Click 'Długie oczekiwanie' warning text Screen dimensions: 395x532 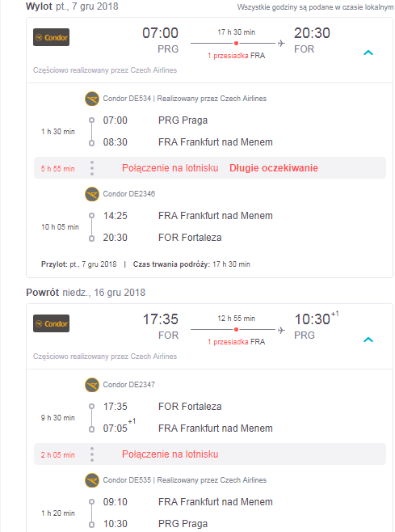pos(274,168)
